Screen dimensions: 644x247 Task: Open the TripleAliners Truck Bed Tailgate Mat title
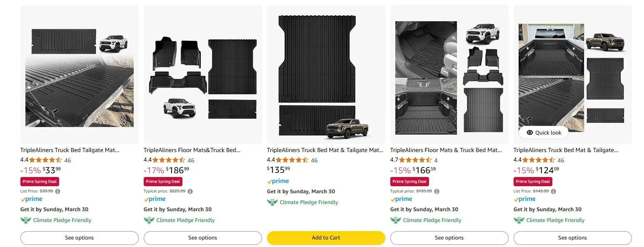coord(70,150)
